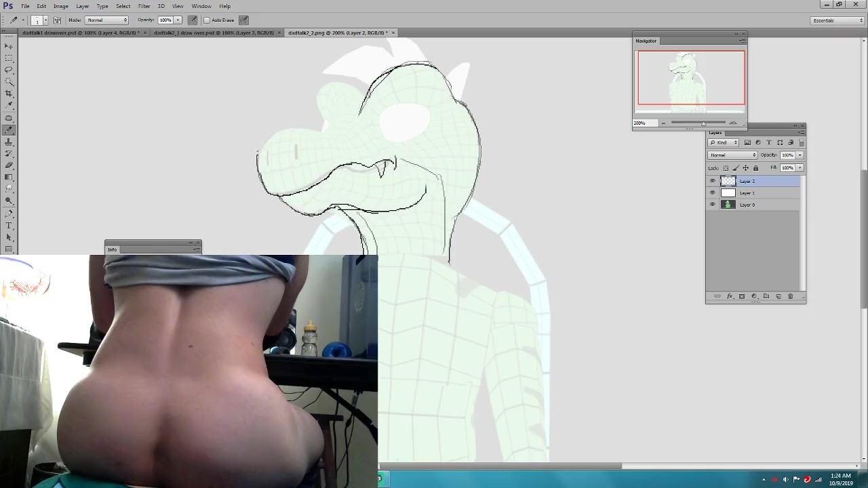Expand the layer blend mode Normal dropdown
Image resolution: width=868 pixels, height=488 pixels.
coord(732,155)
